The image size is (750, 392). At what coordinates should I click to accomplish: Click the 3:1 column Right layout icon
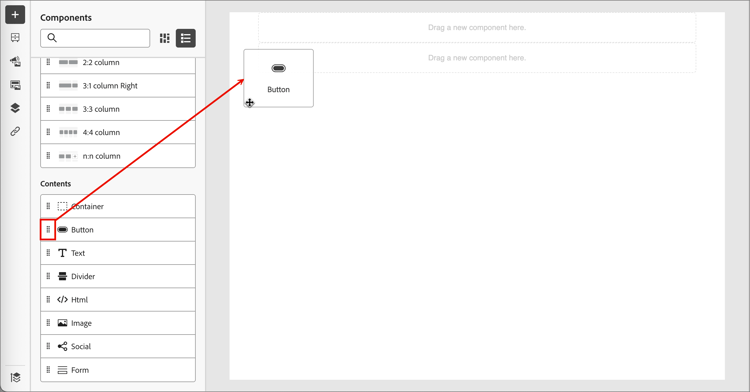68,86
